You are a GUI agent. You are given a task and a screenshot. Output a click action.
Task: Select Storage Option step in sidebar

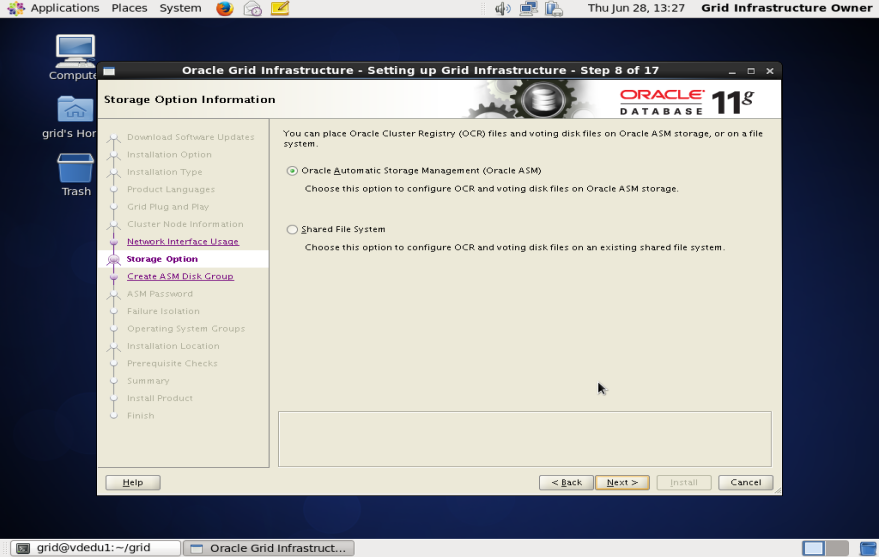click(x=162, y=259)
